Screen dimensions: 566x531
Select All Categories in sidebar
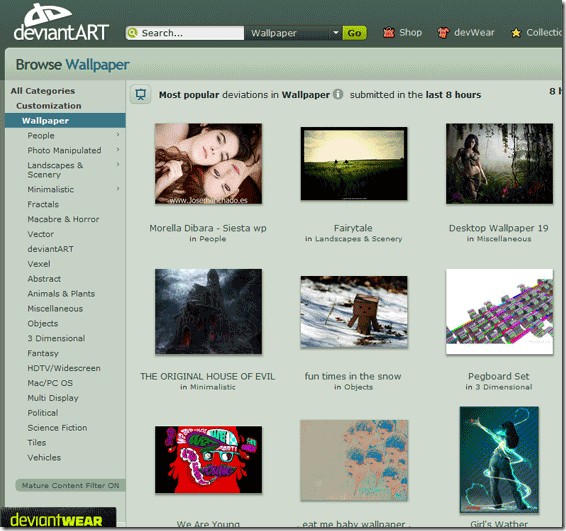click(43, 91)
